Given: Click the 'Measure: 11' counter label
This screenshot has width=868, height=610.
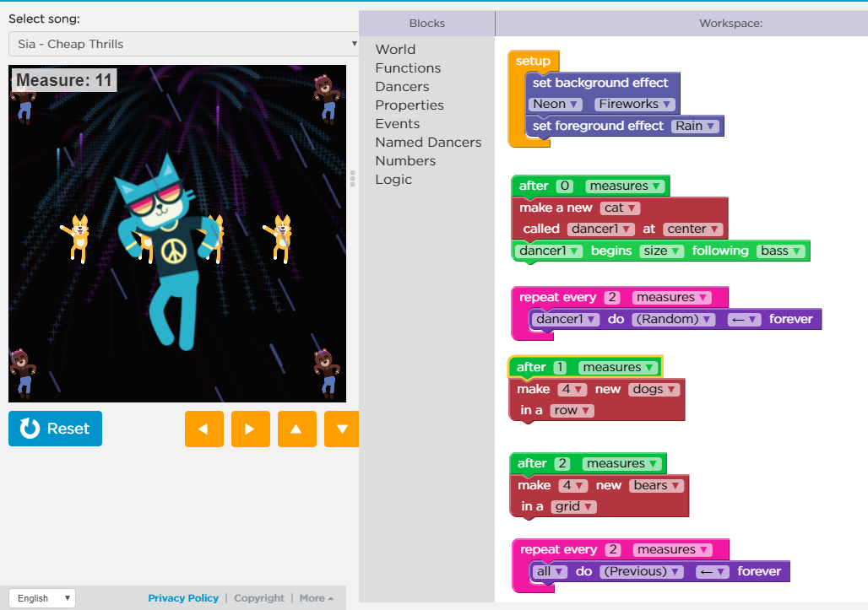Looking at the screenshot, I should 63,80.
